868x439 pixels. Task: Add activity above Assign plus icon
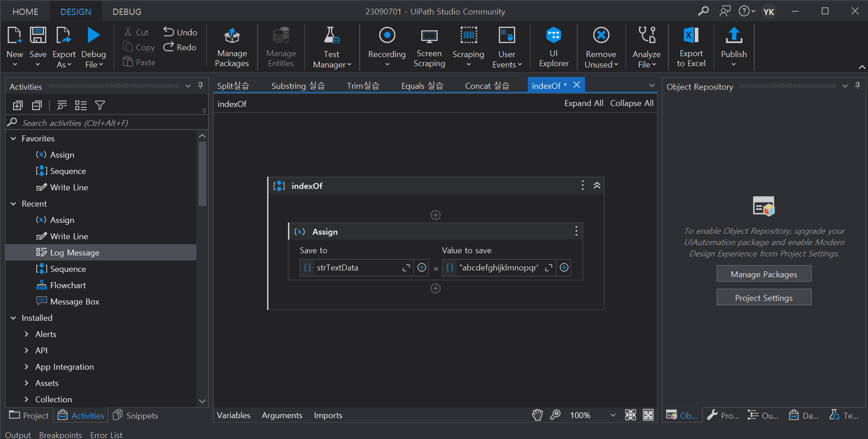point(435,215)
